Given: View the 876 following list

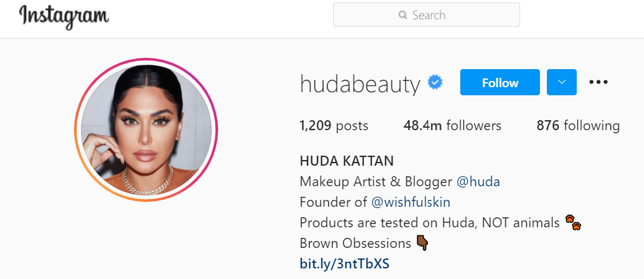Looking at the screenshot, I should 578,125.
